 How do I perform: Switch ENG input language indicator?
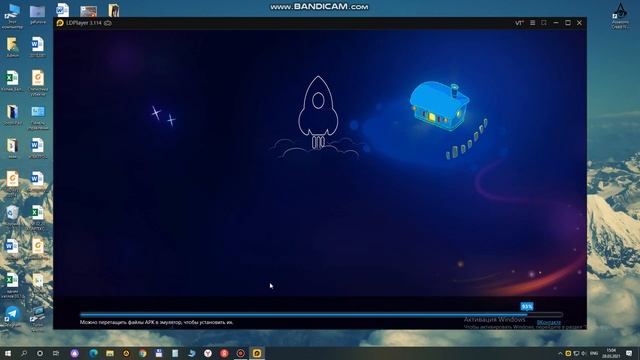click(x=594, y=353)
